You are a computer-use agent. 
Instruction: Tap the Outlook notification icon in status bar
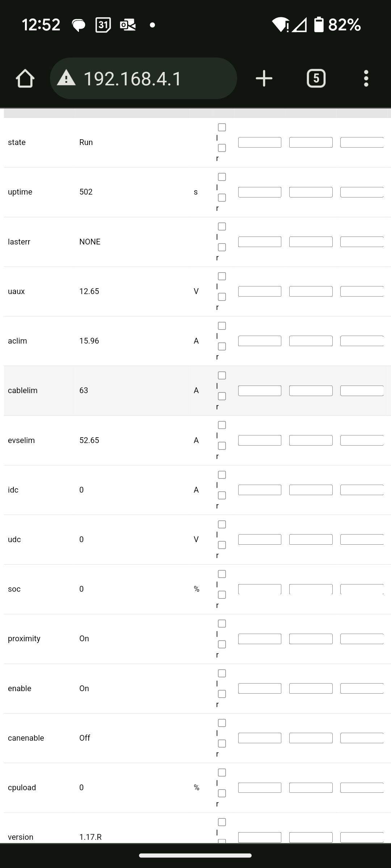[x=128, y=25]
